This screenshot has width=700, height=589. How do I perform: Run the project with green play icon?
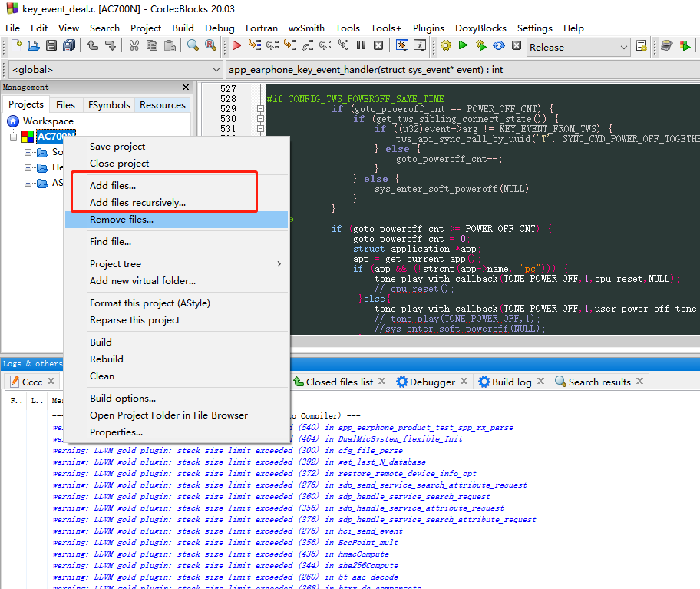click(464, 45)
